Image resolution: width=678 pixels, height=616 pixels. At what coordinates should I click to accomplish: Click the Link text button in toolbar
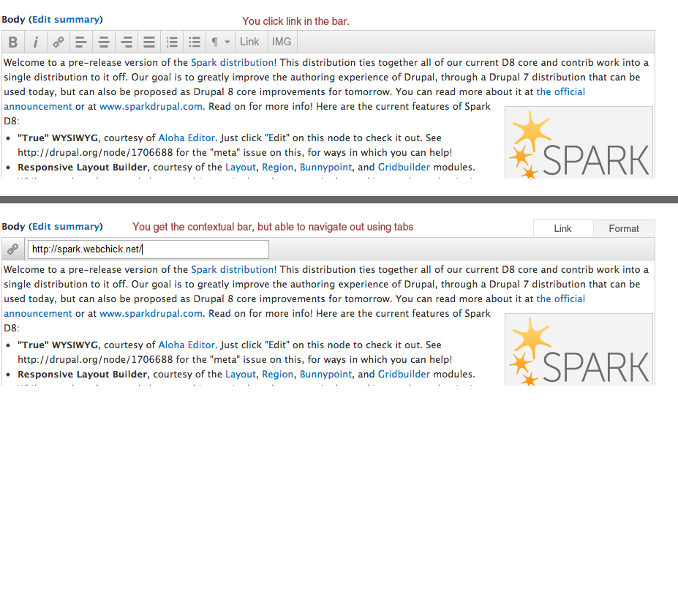pyautogui.click(x=249, y=42)
